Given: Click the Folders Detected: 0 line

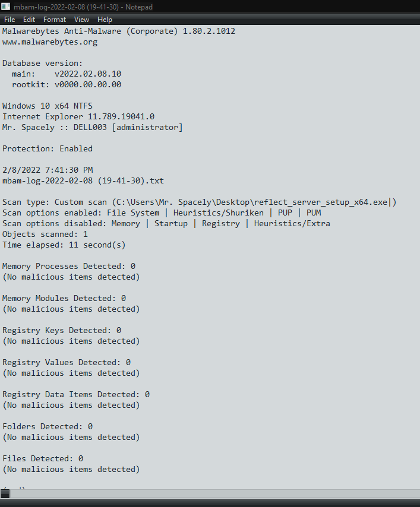Looking at the screenshot, I should click(x=48, y=426).
